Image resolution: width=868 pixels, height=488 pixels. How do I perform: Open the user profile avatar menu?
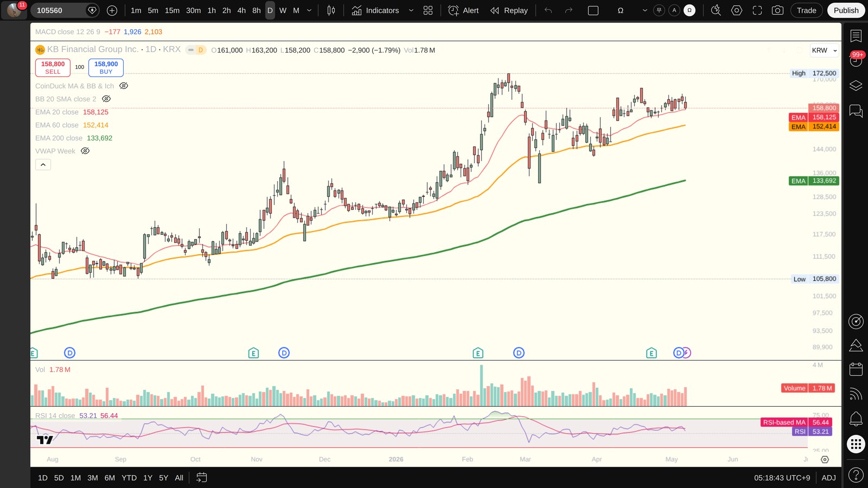point(14,10)
